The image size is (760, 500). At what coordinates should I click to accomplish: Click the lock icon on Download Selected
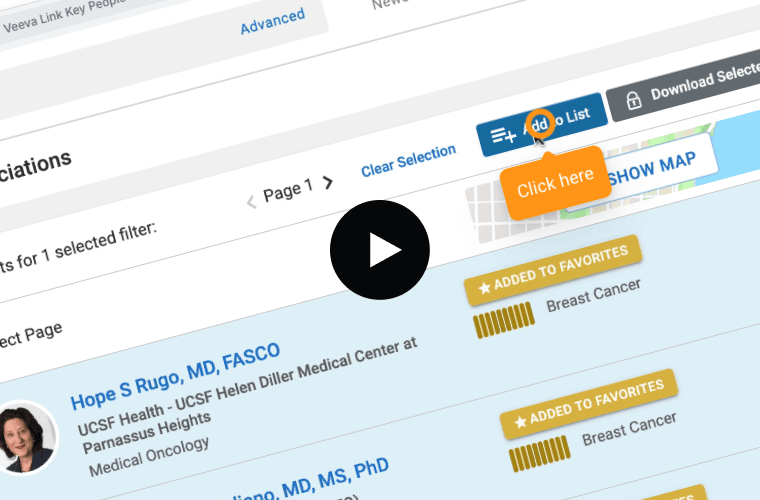(632, 100)
